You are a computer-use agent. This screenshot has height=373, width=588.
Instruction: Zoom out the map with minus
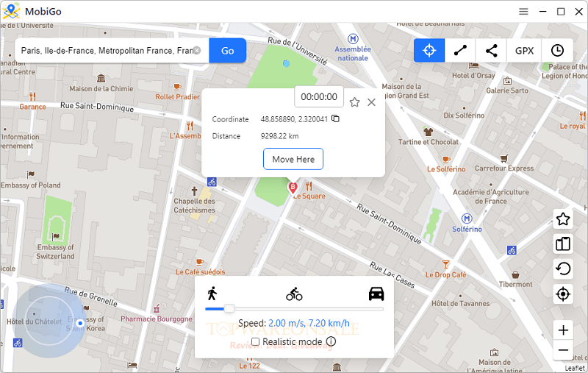(563, 350)
